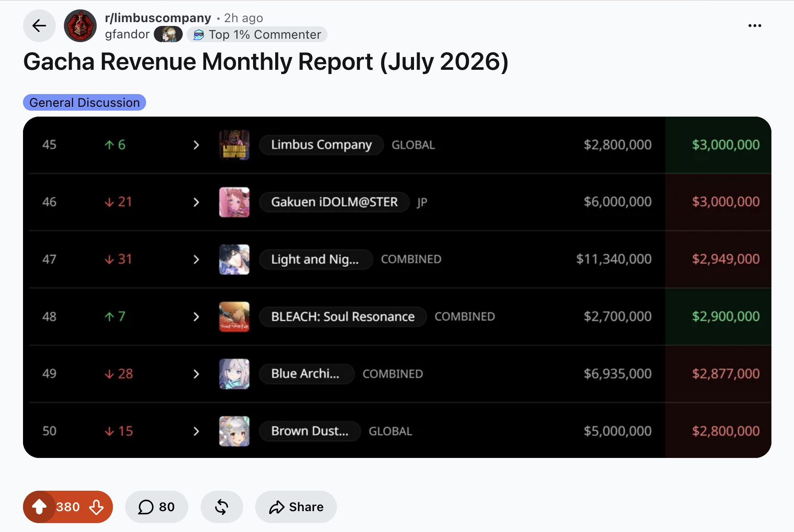
Task: Expand the BLEACH: Soul Resonance row chevron
Action: pyautogui.click(x=196, y=317)
